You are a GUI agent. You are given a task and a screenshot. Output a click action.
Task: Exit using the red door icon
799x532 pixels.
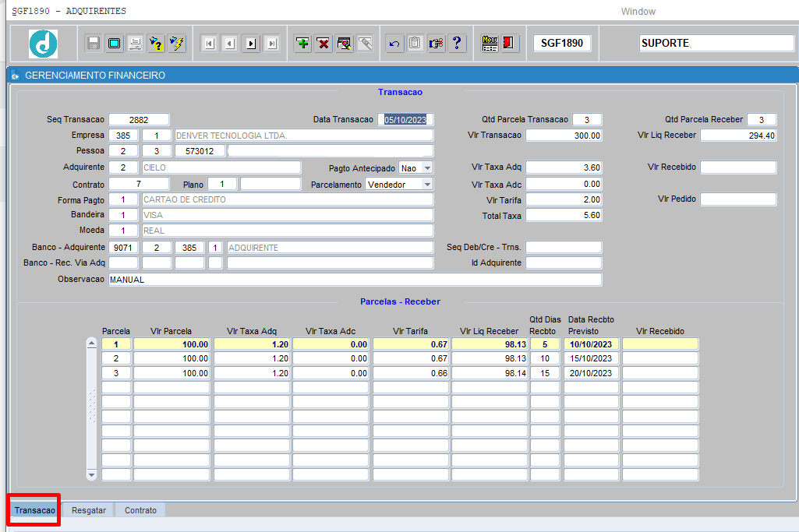510,44
